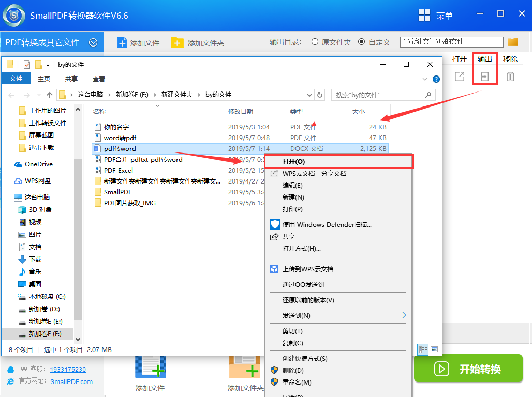This screenshot has width=532, height=397.
Task: Toggle quick access properties checkmark icon
Action: click(x=27, y=65)
